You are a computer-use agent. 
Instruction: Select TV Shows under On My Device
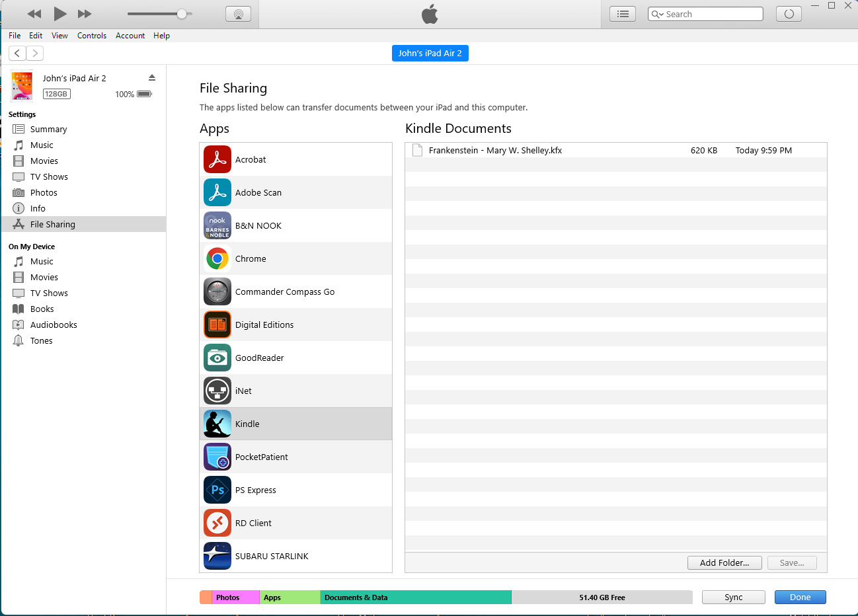click(83, 293)
